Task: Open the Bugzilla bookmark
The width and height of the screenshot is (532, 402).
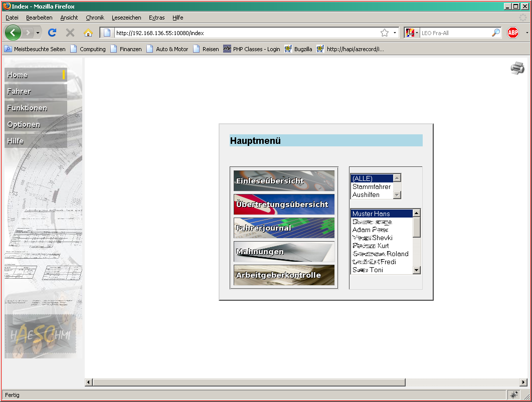Action: click(298, 49)
